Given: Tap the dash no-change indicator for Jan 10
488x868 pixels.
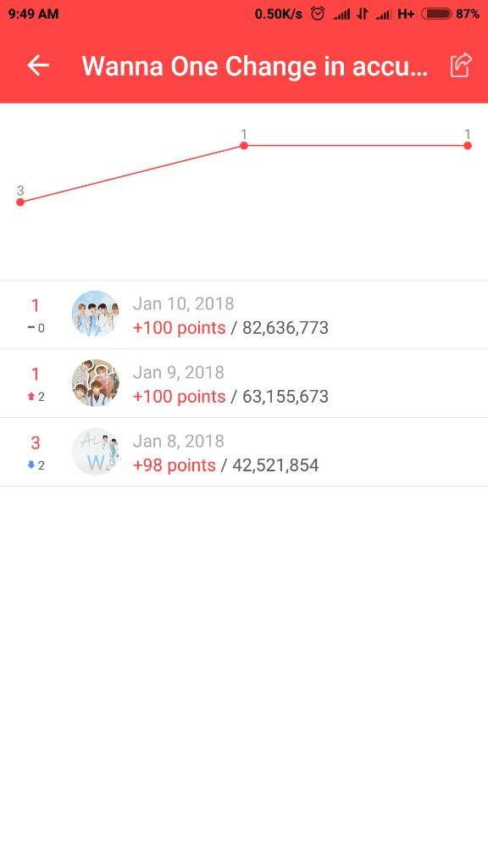Looking at the screenshot, I should (31, 328).
